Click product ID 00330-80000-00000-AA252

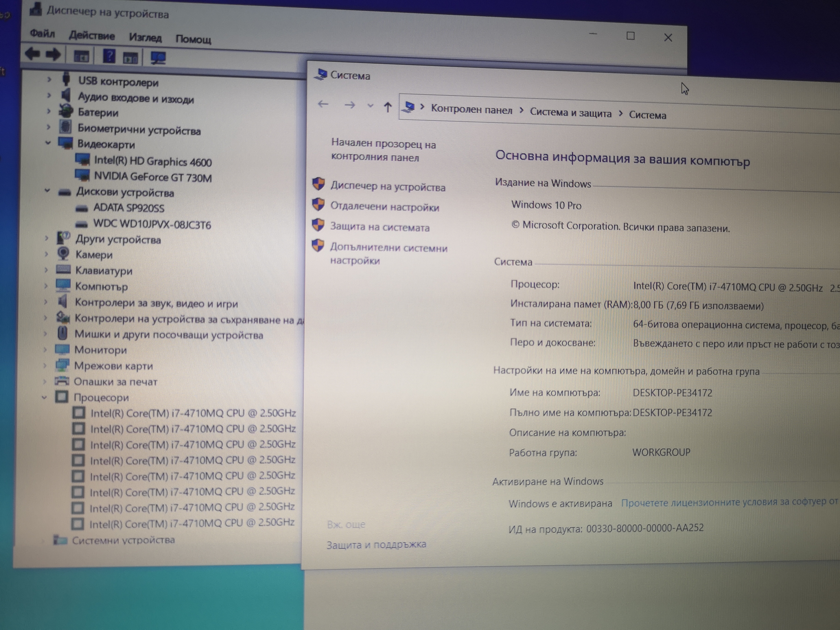645,528
